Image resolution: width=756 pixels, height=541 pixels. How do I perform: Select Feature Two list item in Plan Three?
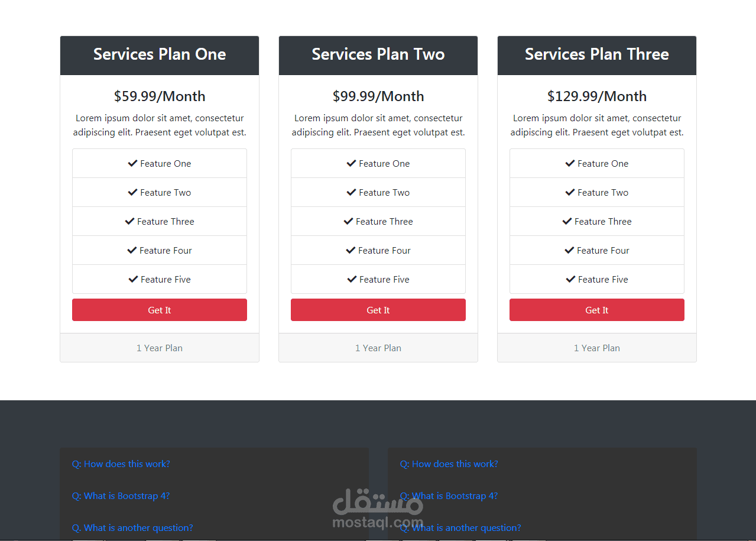597,193
